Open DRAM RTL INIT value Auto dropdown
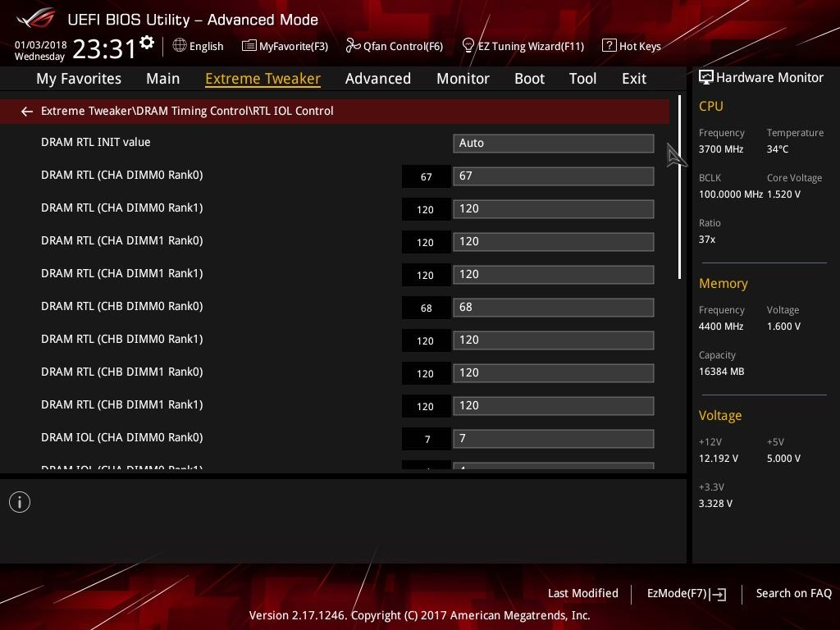 coord(554,143)
